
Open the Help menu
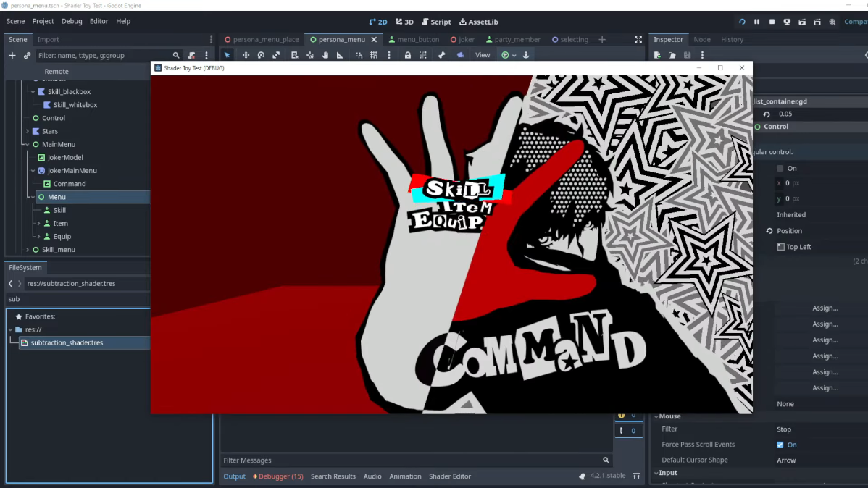coord(123,21)
